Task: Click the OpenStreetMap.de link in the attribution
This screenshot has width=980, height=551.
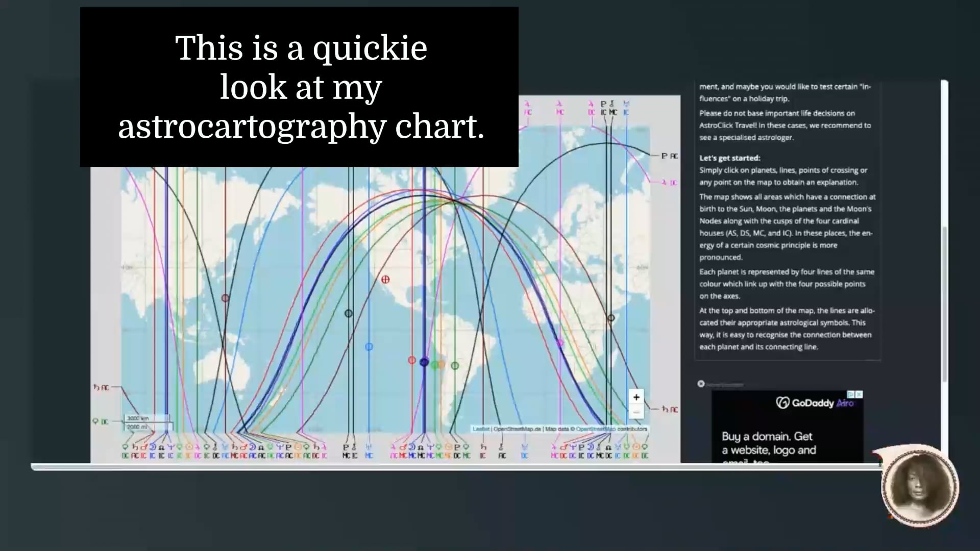Action: click(518, 430)
